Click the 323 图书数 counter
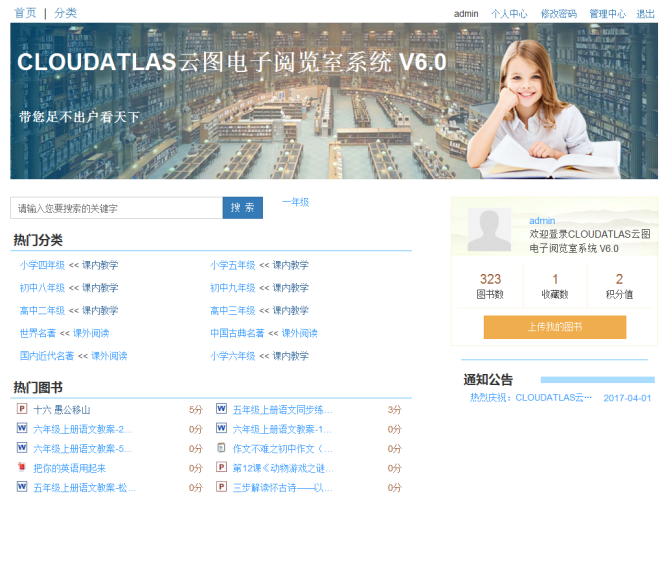Viewport: 671px width, 561px height. click(x=490, y=286)
